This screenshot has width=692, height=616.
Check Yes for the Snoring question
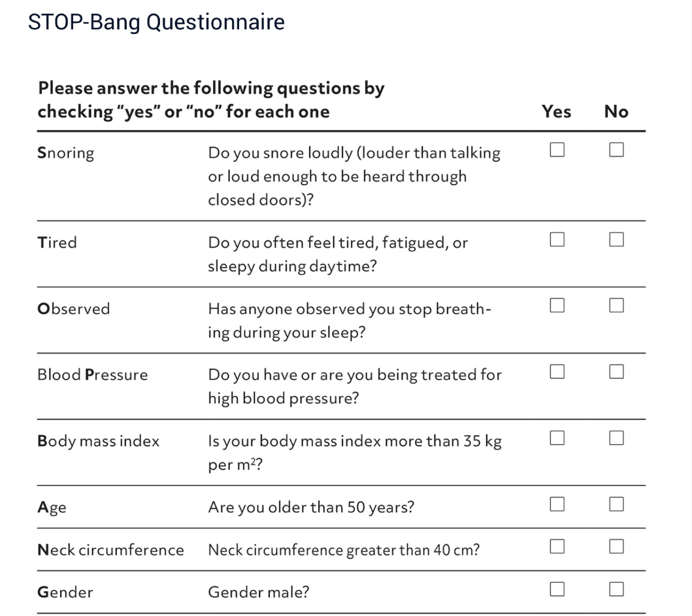557,150
